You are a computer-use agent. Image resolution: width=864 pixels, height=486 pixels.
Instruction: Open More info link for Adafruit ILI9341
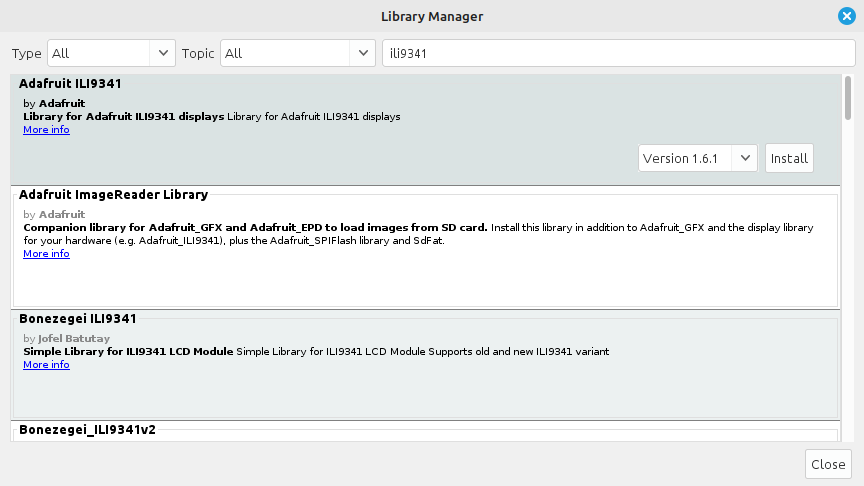pos(46,129)
